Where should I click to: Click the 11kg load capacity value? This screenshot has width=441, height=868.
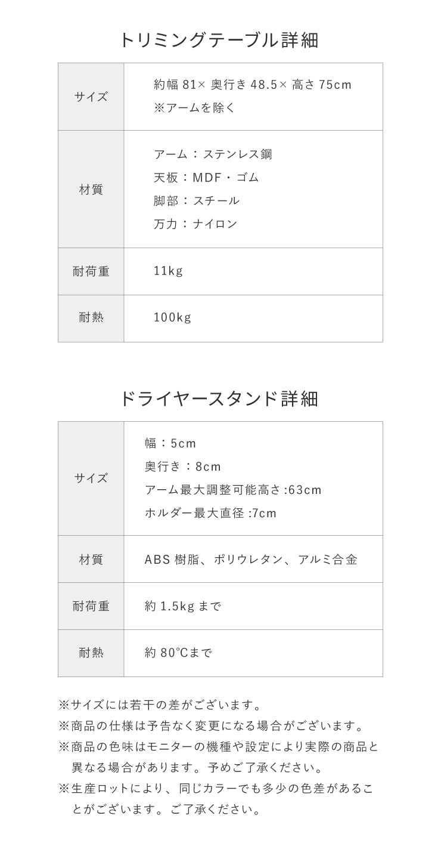pyautogui.click(x=168, y=271)
